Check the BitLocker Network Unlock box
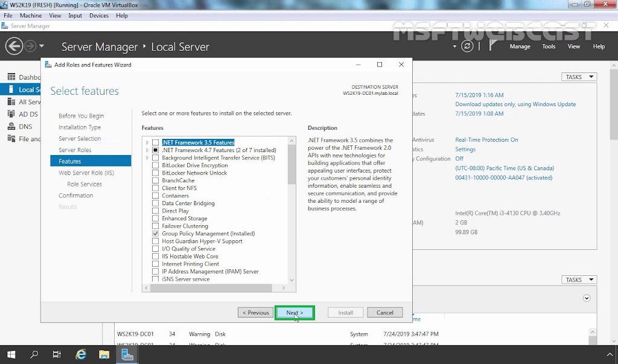 click(156, 173)
